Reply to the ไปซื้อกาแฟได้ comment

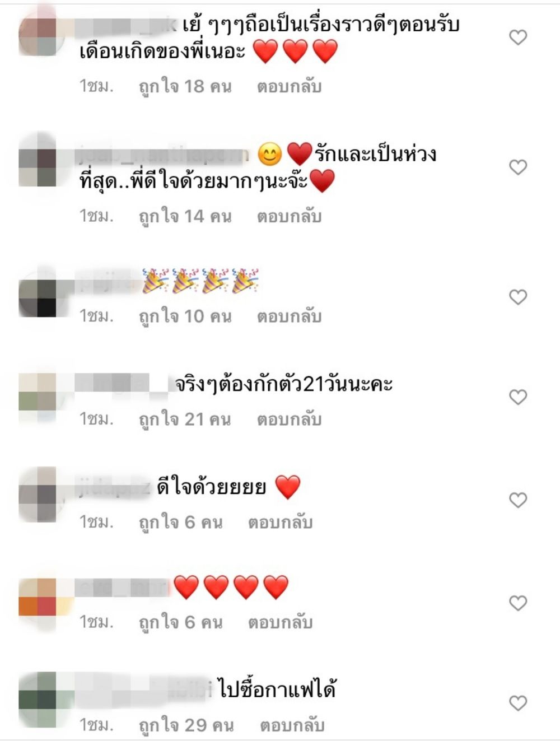[x=292, y=725]
